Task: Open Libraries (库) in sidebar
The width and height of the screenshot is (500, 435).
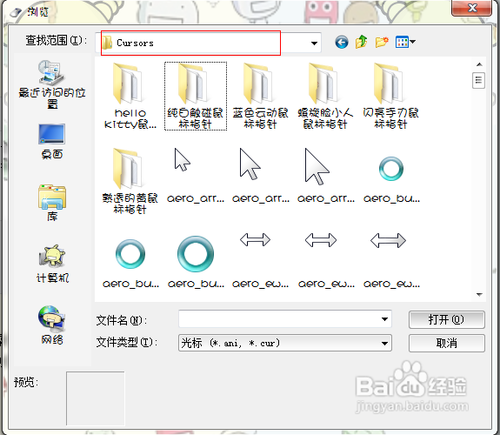Action: [52, 203]
